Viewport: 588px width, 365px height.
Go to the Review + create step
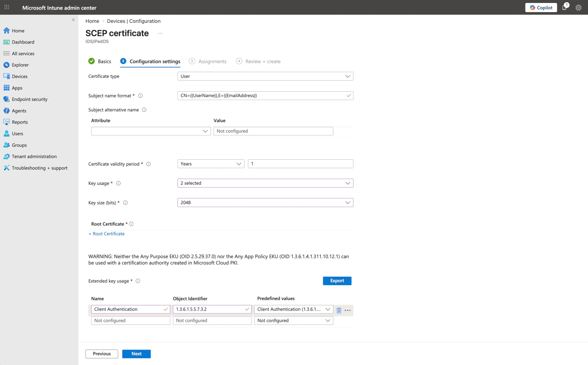258,61
